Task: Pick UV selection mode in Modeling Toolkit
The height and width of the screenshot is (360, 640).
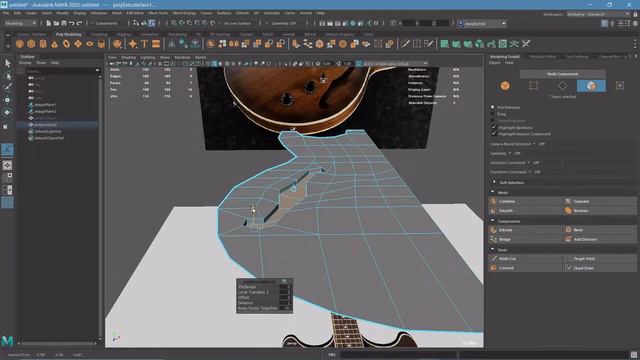Action: 620,86
